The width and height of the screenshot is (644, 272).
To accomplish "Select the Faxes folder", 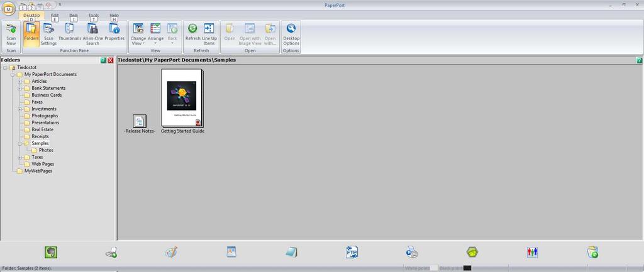I will [x=37, y=102].
